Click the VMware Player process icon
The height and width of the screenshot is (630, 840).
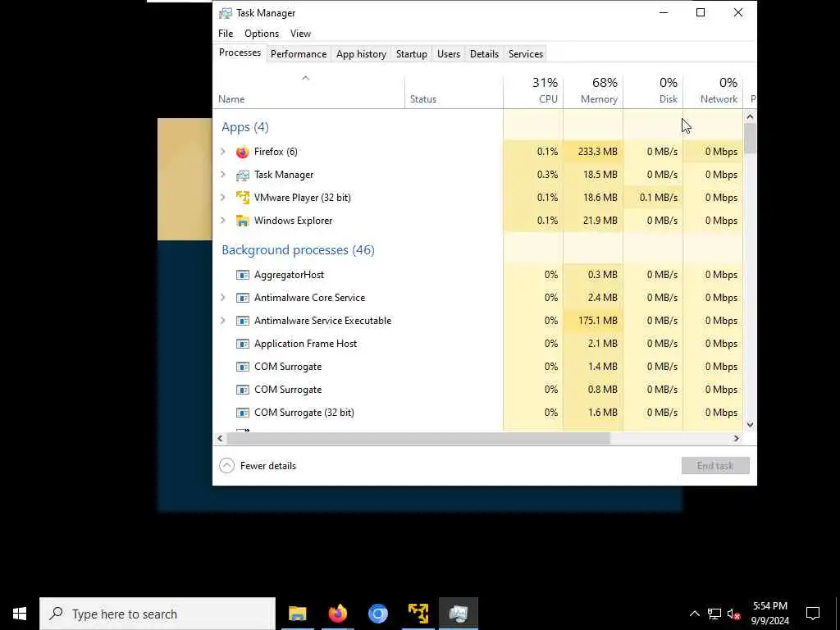tap(243, 198)
